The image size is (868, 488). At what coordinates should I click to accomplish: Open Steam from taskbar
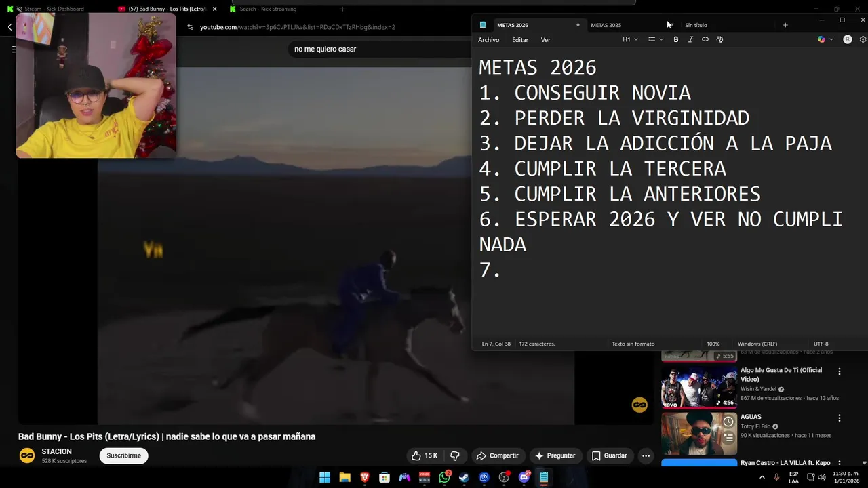[x=464, y=477]
